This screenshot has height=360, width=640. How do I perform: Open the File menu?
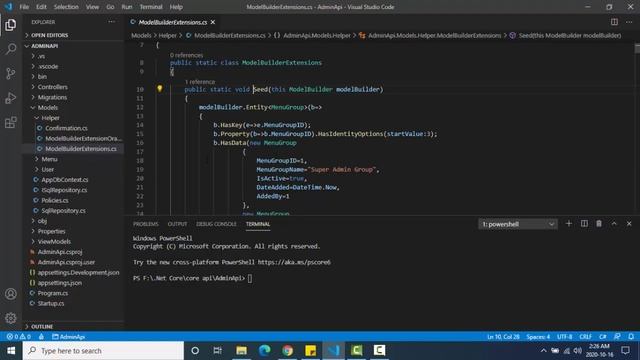click(x=24, y=7)
